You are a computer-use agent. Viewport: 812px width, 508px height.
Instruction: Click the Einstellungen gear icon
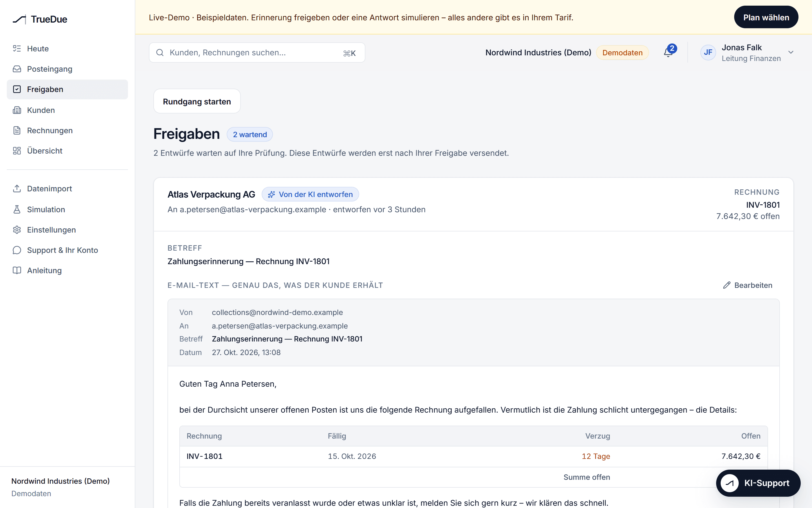click(17, 230)
